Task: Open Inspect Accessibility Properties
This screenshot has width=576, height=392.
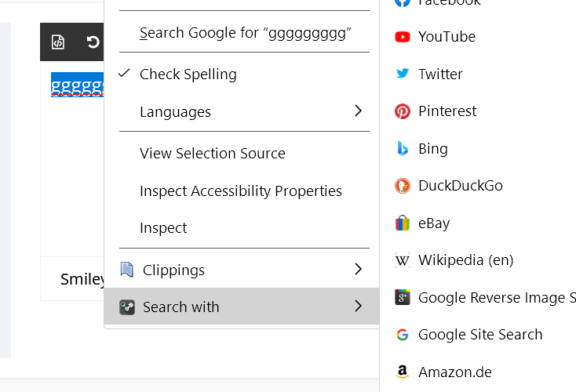Action: [x=240, y=191]
